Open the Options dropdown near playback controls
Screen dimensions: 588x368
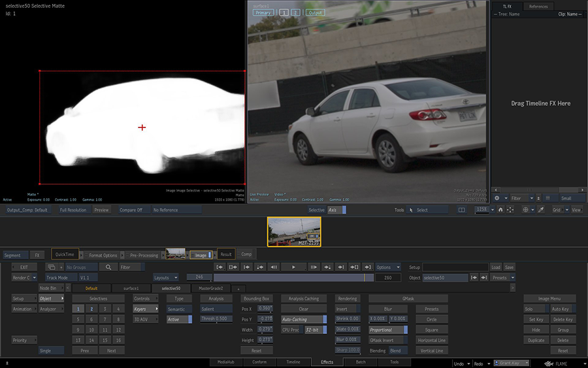[388, 267]
